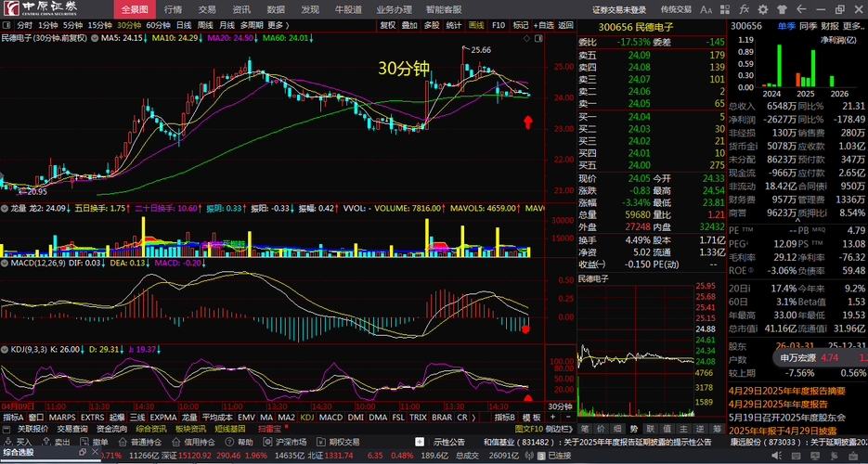This screenshot has width=868, height=464.
Task: Open 4月29日2025年年度报告摘要 news link
Action: click(x=787, y=391)
